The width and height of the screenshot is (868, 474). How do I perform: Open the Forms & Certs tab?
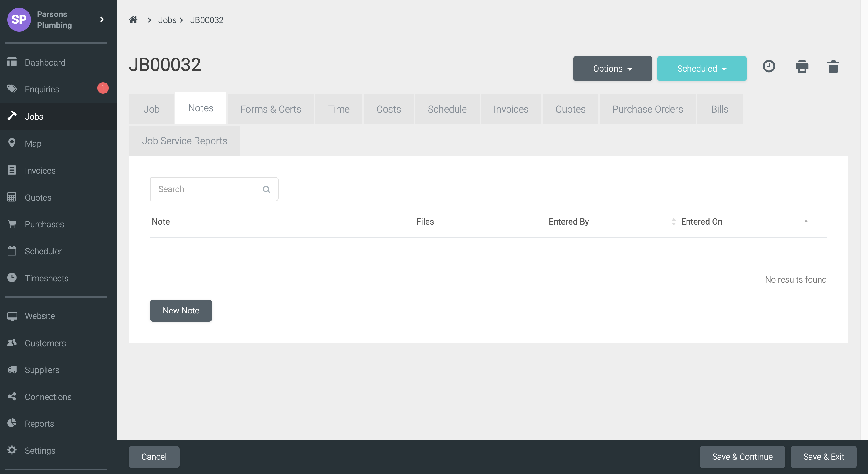pos(271,109)
